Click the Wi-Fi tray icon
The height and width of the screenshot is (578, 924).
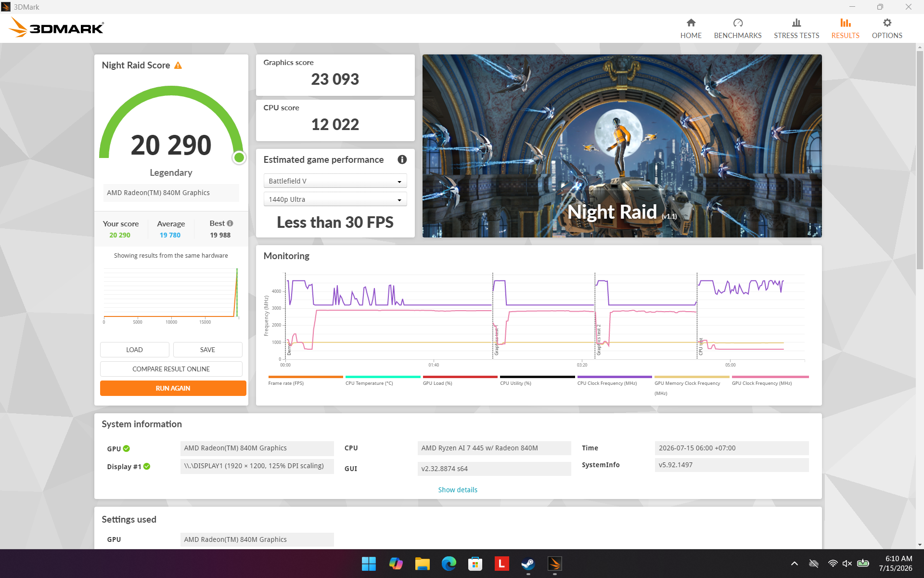[833, 564]
